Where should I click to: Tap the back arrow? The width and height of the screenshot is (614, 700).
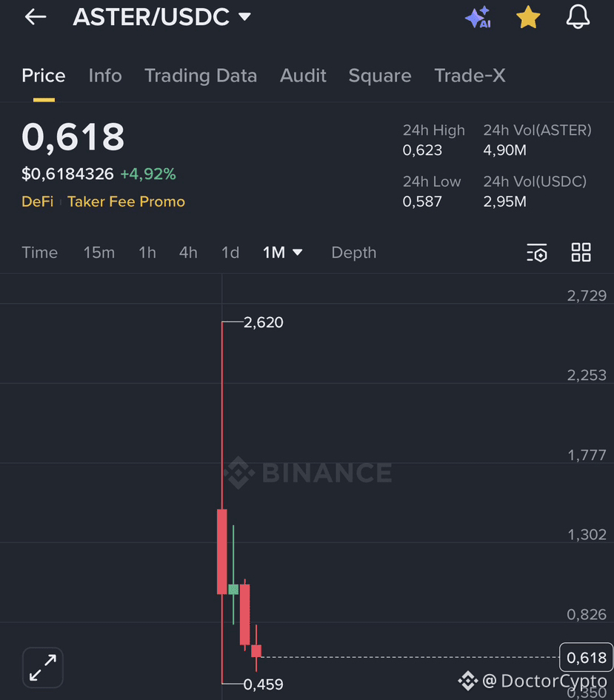click(x=36, y=17)
